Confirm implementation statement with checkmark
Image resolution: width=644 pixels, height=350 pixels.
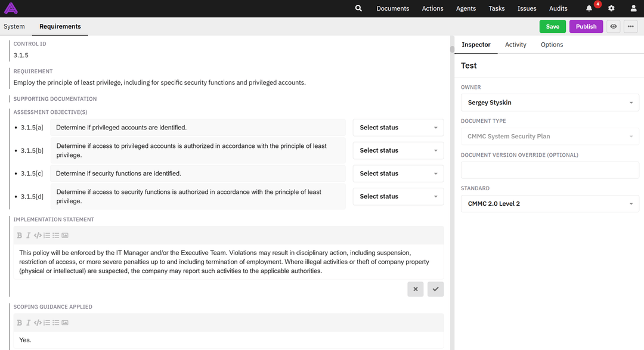[435, 289]
